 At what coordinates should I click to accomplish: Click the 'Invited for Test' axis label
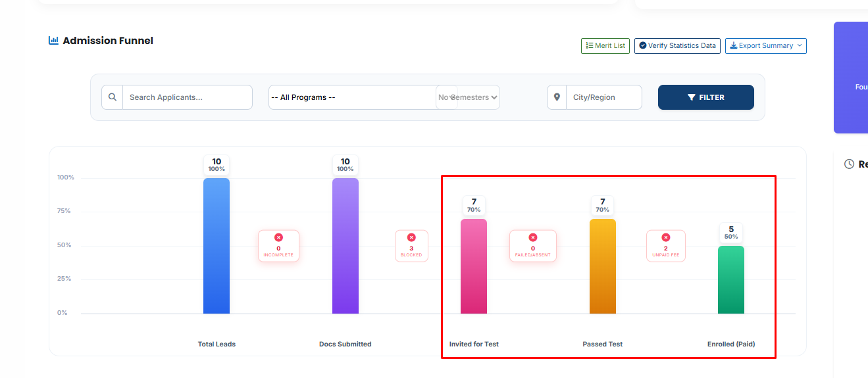[474, 344]
